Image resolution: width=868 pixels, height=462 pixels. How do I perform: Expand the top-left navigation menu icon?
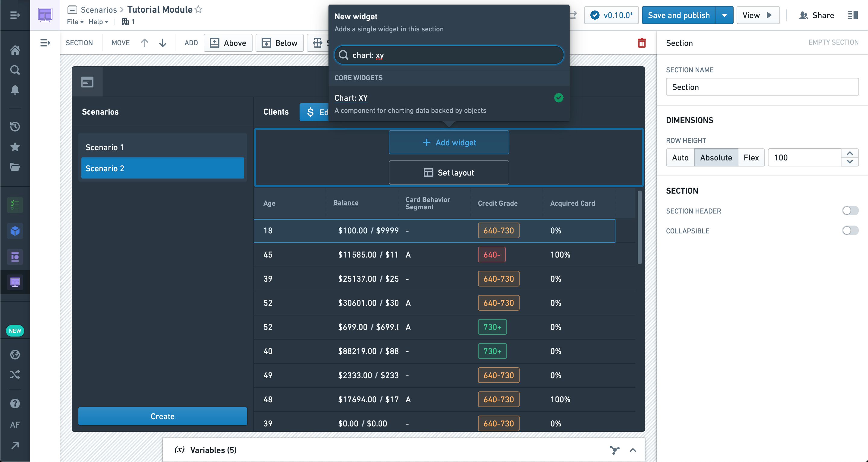(15, 15)
